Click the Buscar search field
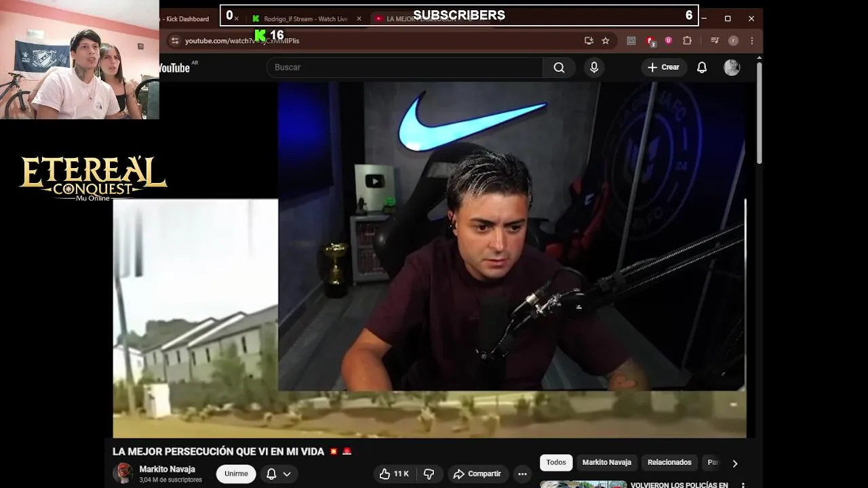The image size is (868, 488). coord(404,67)
